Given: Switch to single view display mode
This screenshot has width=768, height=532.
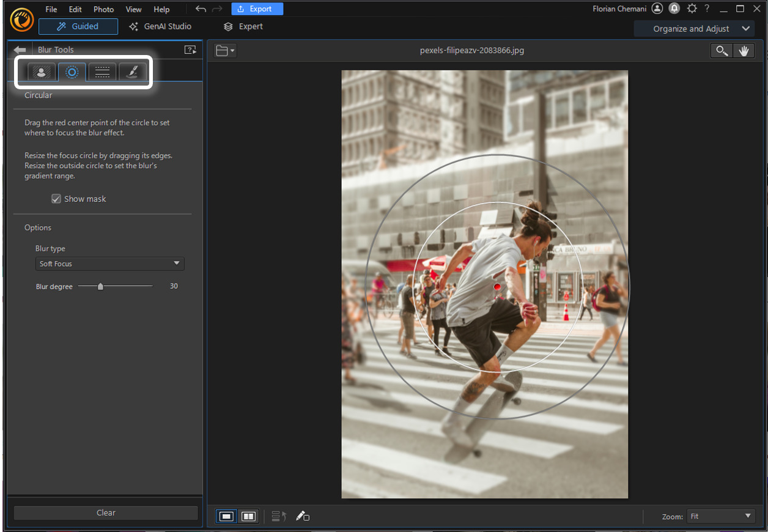Looking at the screenshot, I should [x=226, y=515].
